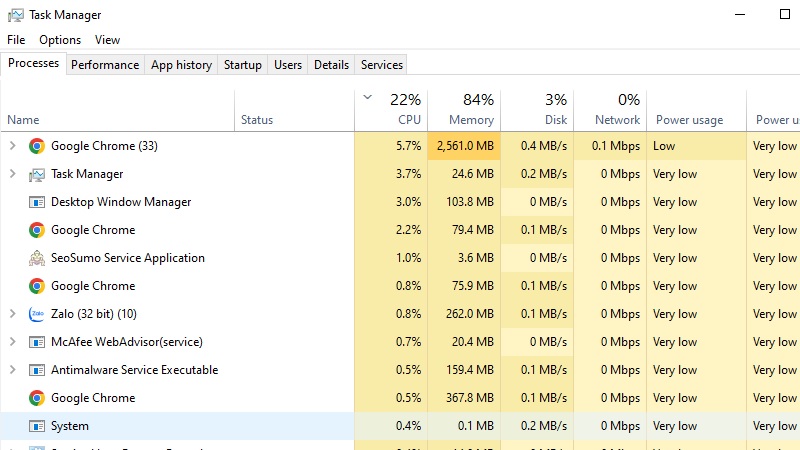Click the 2,561.0 MB memory cell
This screenshot has width=800, height=450.
[x=464, y=146]
